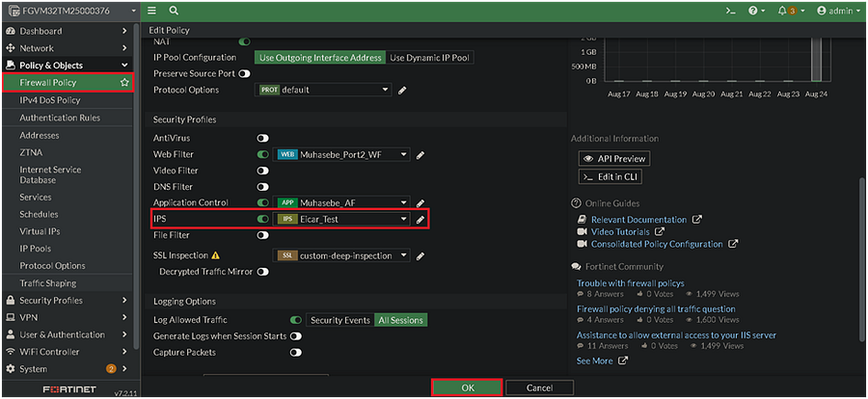Screen dimensions: 868x399
Task: Click OK to save the policy
Action: [468, 388]
